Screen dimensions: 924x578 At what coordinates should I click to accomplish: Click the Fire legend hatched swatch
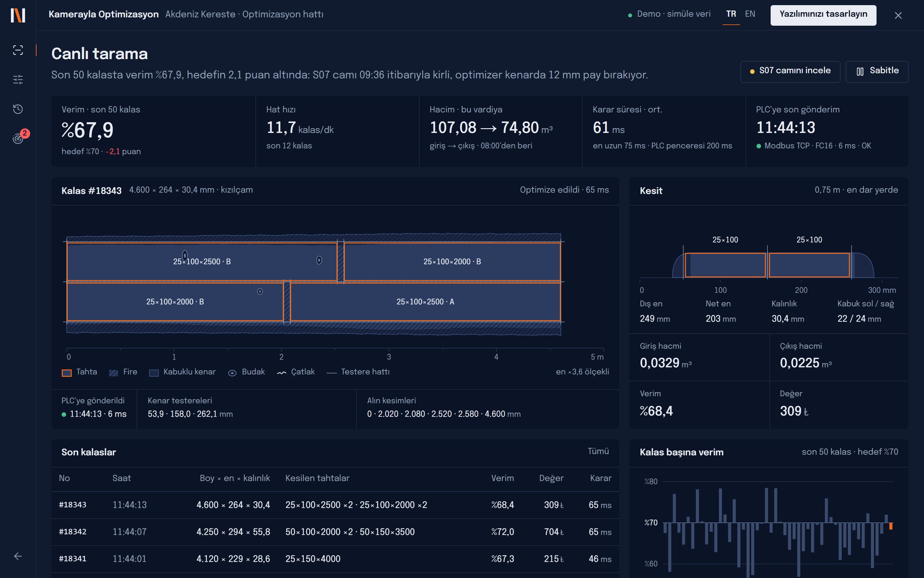pos(113,373)
